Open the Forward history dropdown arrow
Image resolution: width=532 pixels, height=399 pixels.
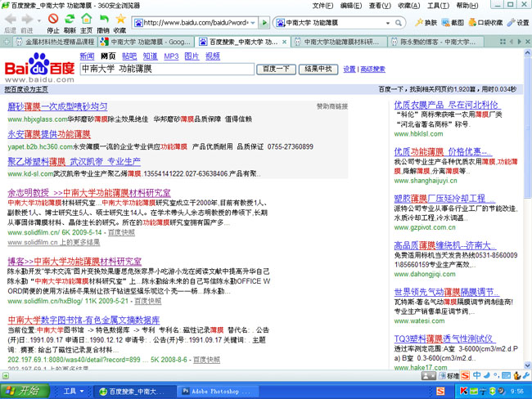point(38,20)
